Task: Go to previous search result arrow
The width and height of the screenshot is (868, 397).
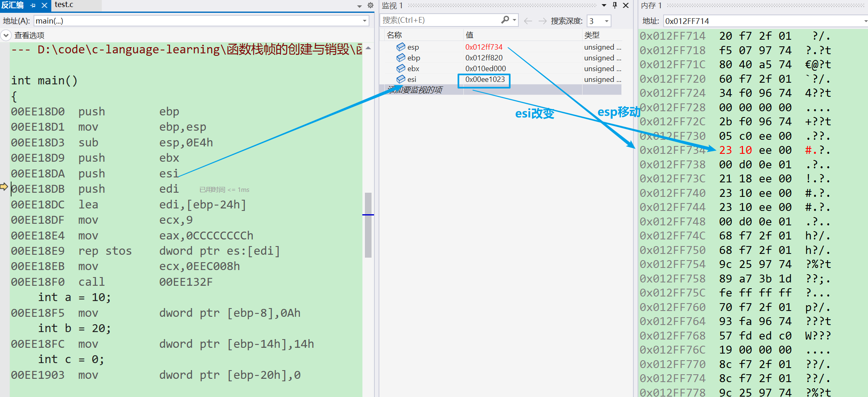Action: pos(528,21)
